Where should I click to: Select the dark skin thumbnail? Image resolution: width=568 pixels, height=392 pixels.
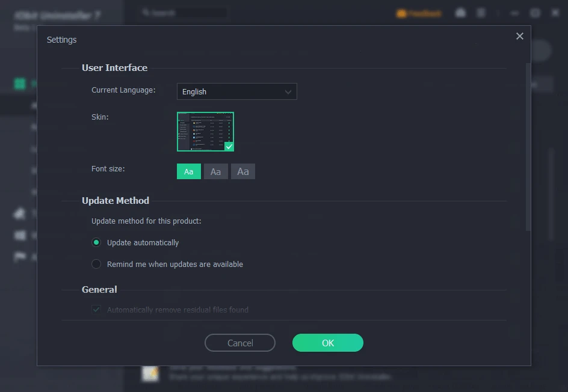(x=205, y=132)
